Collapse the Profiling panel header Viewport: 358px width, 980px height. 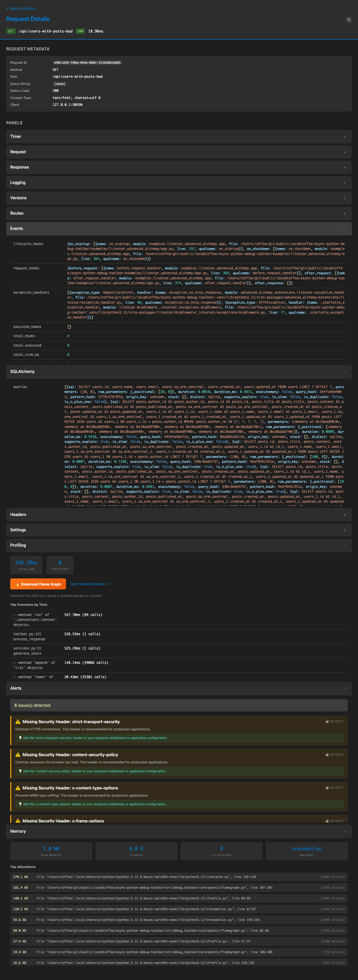(179, 545)
